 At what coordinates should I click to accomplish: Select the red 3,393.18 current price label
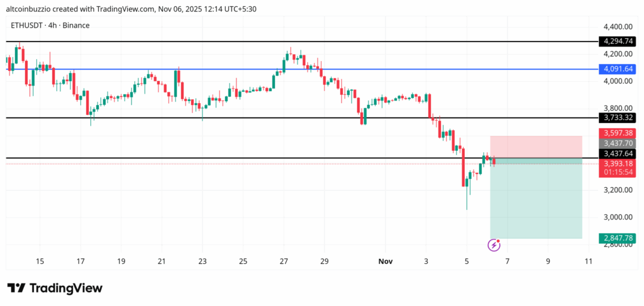pyautogui.click(x=618, y=164)
